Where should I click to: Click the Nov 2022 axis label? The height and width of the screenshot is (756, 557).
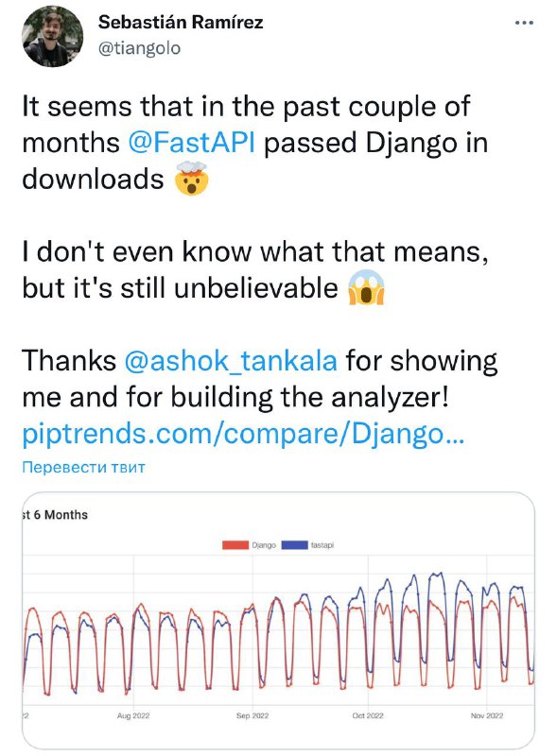tap(487, 715)
